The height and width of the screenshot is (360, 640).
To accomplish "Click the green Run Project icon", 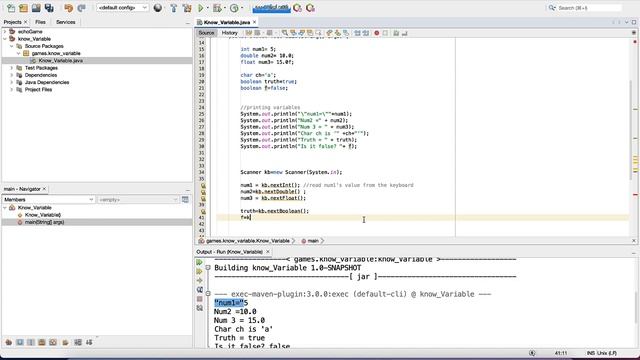I will (x=200, y=8).
